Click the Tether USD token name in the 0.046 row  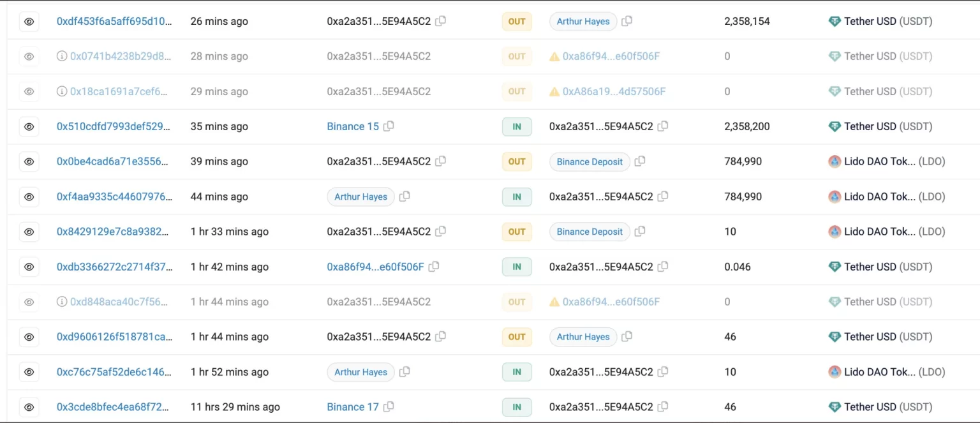[x=870, y=267]
